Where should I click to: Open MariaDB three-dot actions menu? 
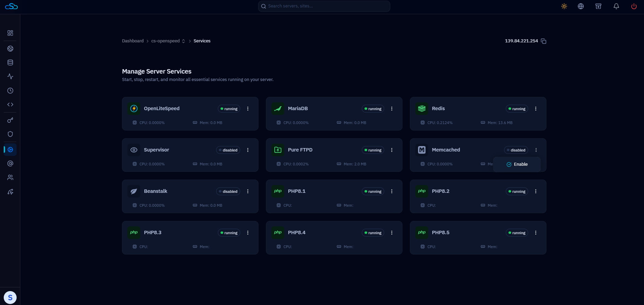click(392, 108)
